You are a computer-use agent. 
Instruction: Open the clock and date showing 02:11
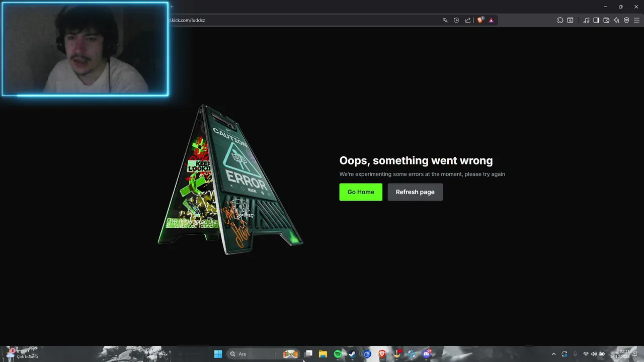[x=620, y=354]
